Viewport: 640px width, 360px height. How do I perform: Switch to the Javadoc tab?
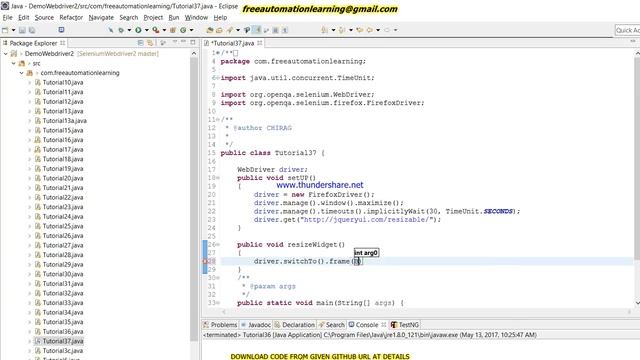[256, 325]
